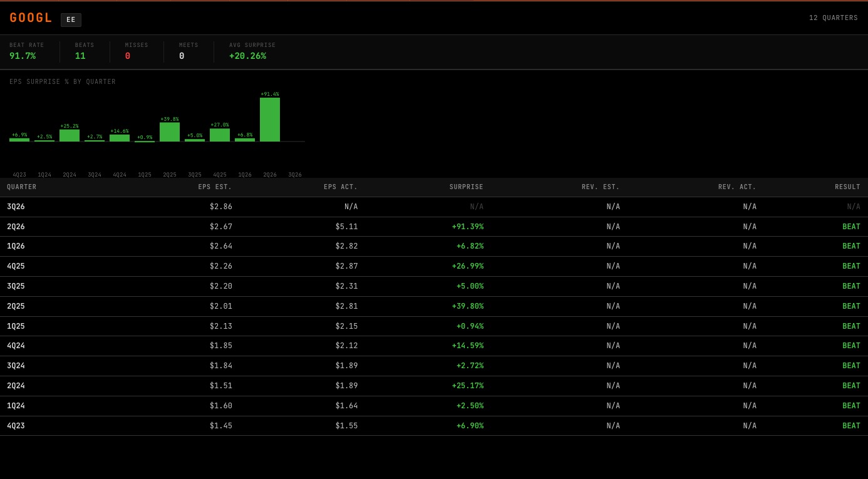Select the 1Q25 quarter row label
Image resolution: width=868 pixels, height=479 pixels.
click(x=16, y=326)
